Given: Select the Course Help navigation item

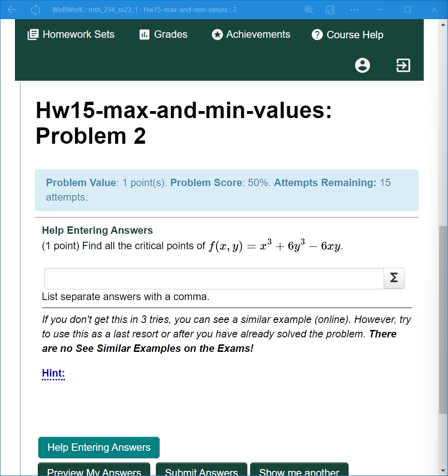Looking at the screenshot, I should pyautogui.click(x=347, y=34).
